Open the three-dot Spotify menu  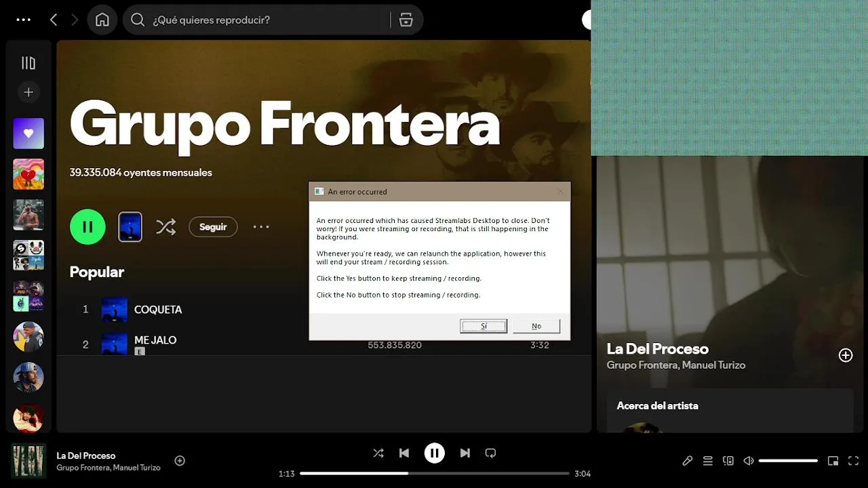[x=24, y=20]
